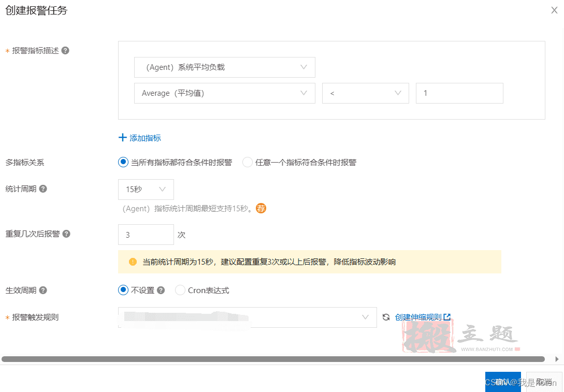564x392 pixels.
Task: Open the (Agent) 系统平均负载 metric dropdown
Action: [224, 67]
